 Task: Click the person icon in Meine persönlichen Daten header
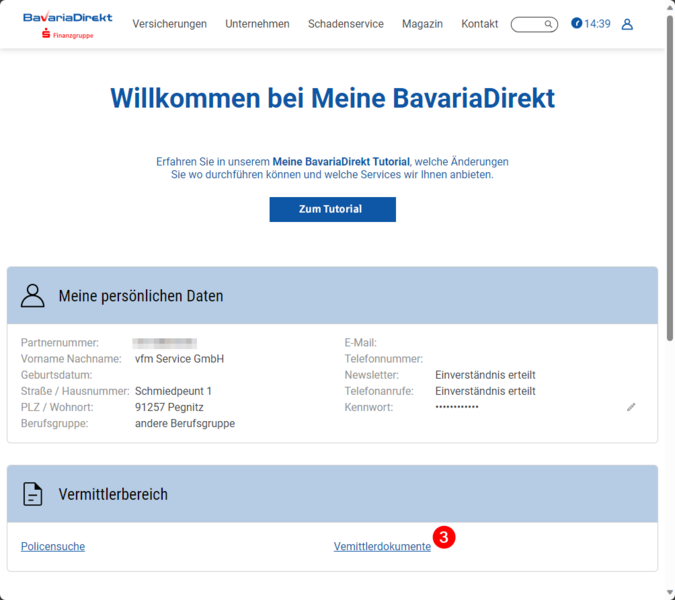click(x=32, y=296)
